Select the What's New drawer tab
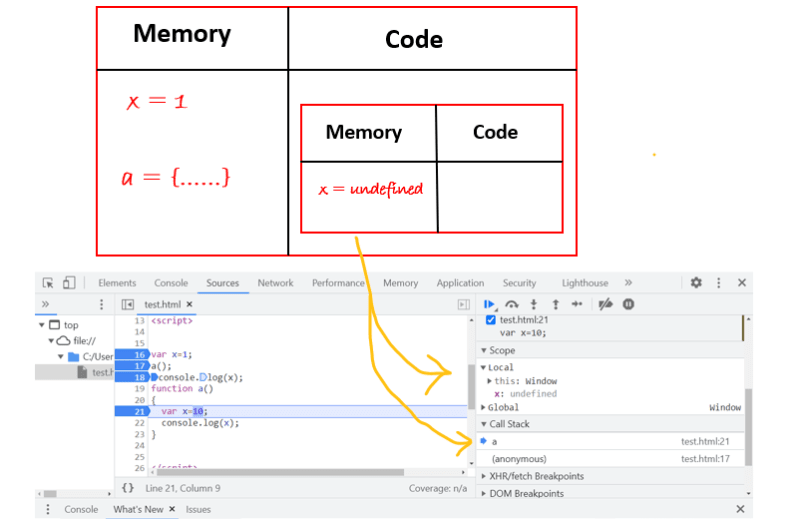The image size is (800, 519). point(138,509)
